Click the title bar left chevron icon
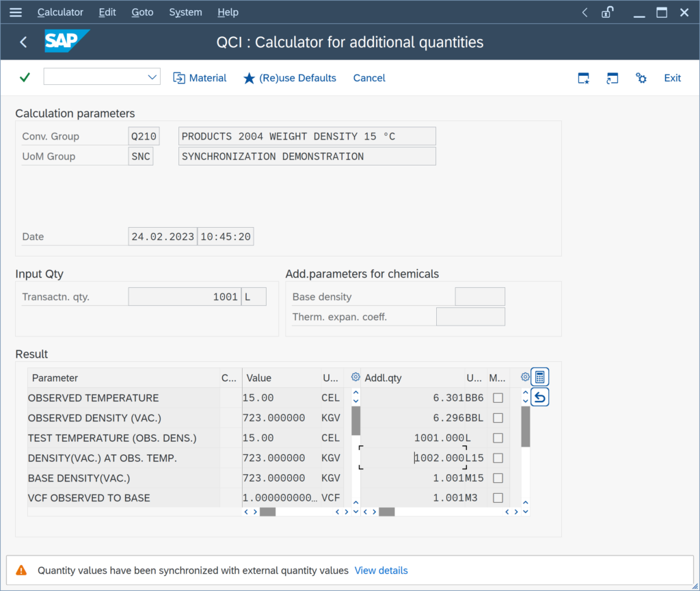 point(585,12)
